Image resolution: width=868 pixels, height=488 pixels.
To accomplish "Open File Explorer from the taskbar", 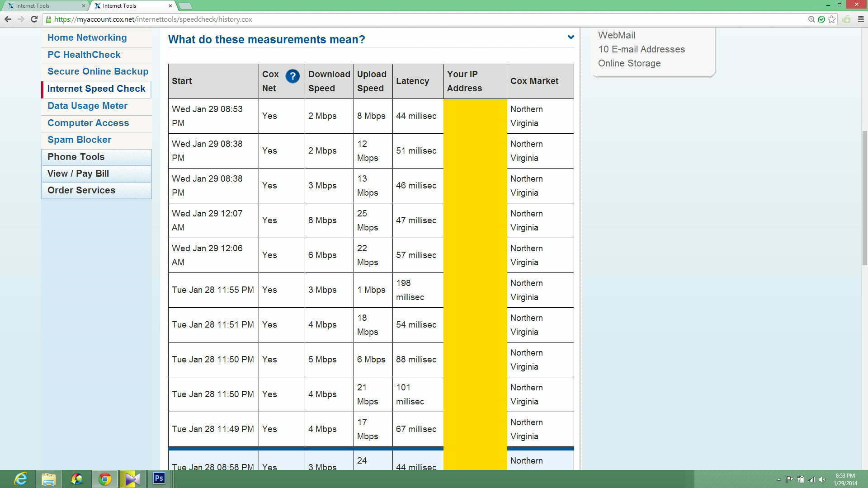I will pos(49,479).
